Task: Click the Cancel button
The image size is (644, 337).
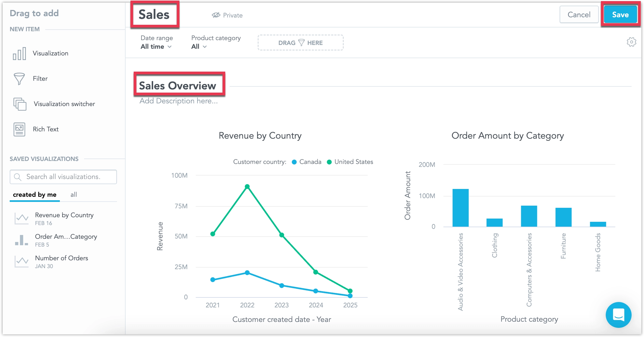Action: tap(579, 15)
